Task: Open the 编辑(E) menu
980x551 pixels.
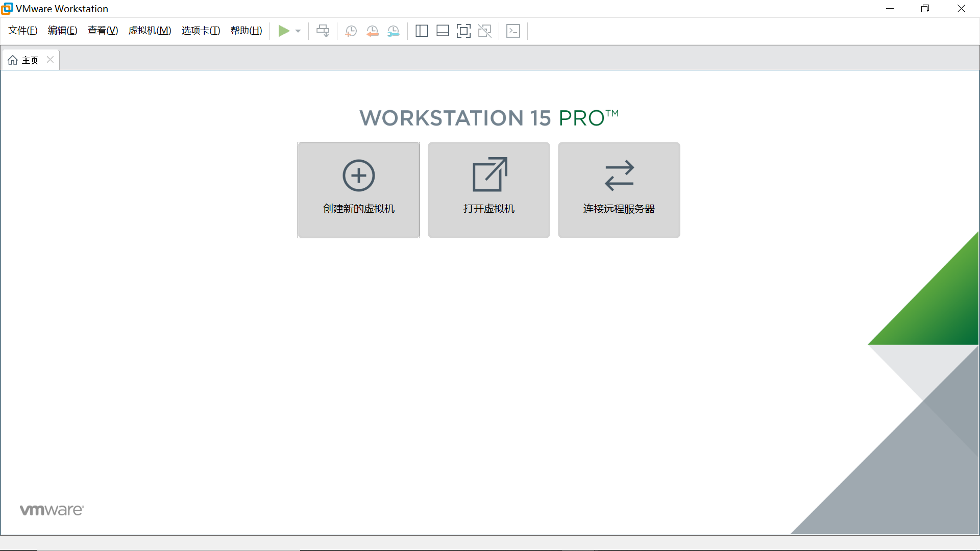Action: click(x=62, y=31)
